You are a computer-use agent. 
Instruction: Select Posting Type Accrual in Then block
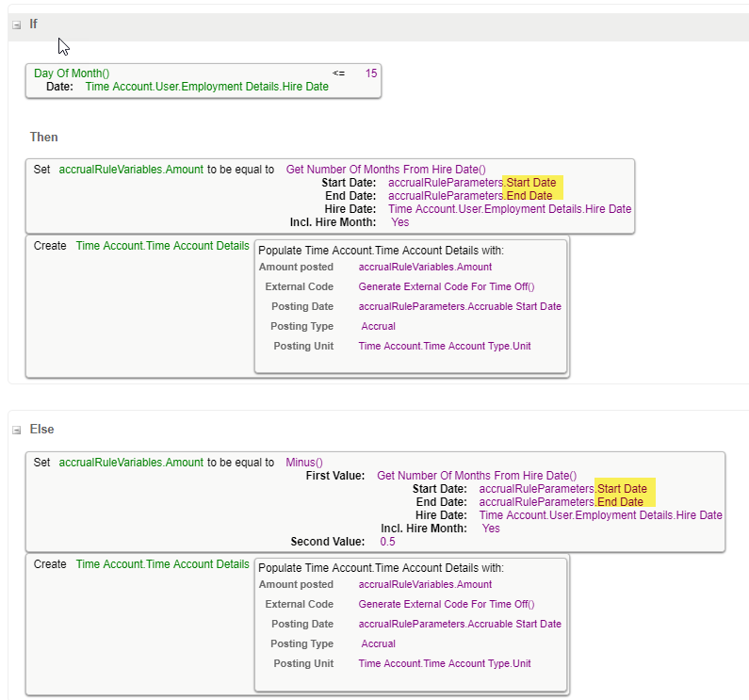[x=379, y=326]
